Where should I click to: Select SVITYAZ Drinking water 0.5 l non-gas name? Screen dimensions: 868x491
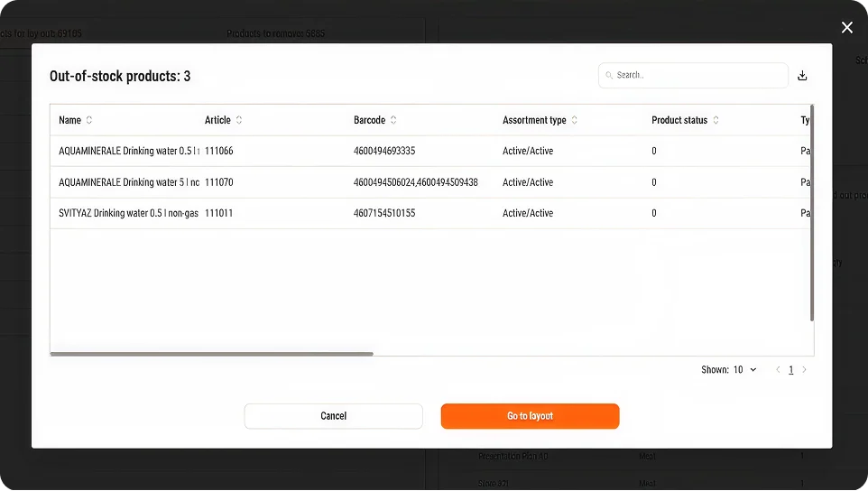(x=128, y=213)
